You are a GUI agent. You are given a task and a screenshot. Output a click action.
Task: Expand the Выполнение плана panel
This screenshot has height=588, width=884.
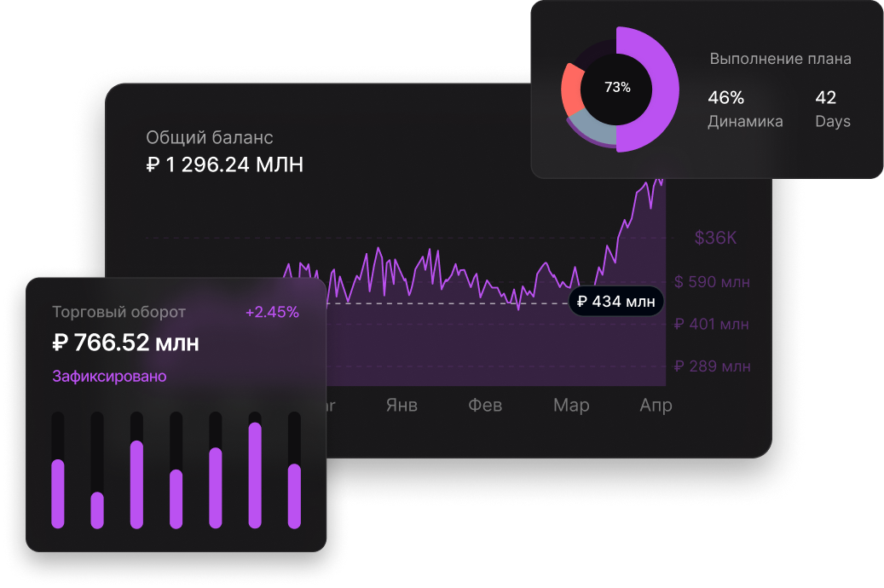(780, 59)
